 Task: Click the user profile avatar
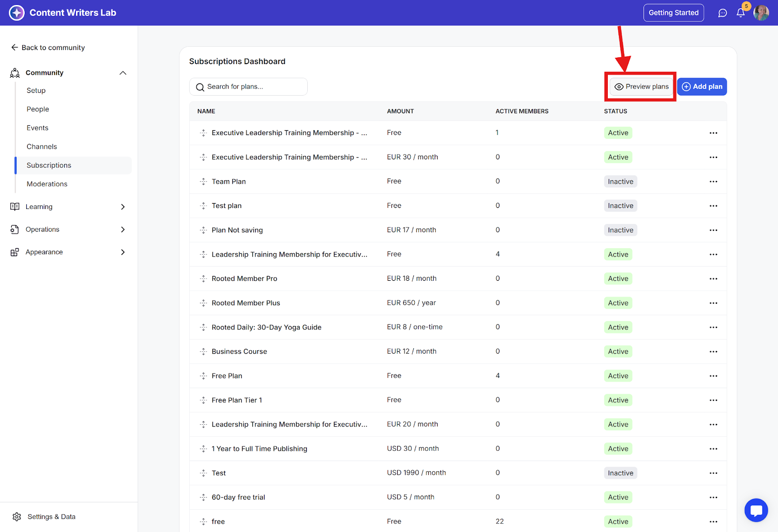[x=761, y=13]
